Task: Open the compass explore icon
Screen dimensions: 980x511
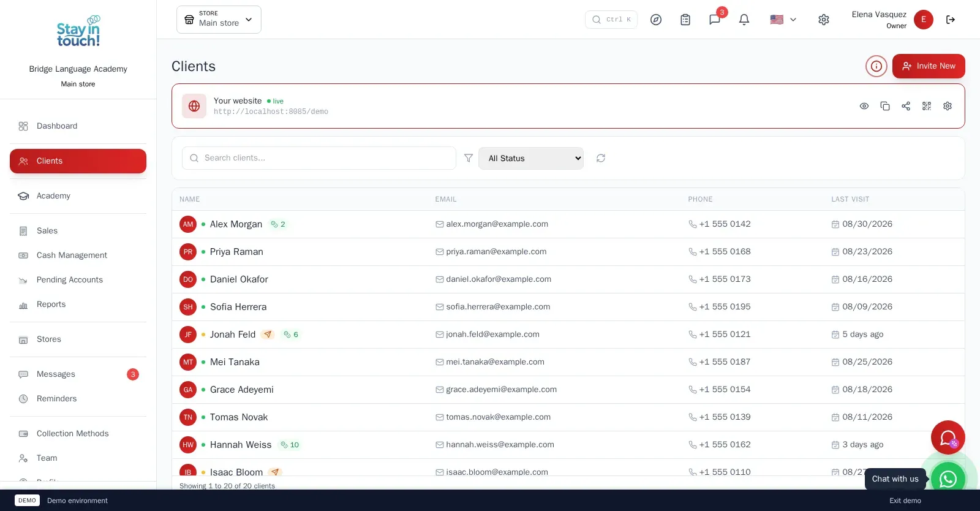Action: (656, 20)
